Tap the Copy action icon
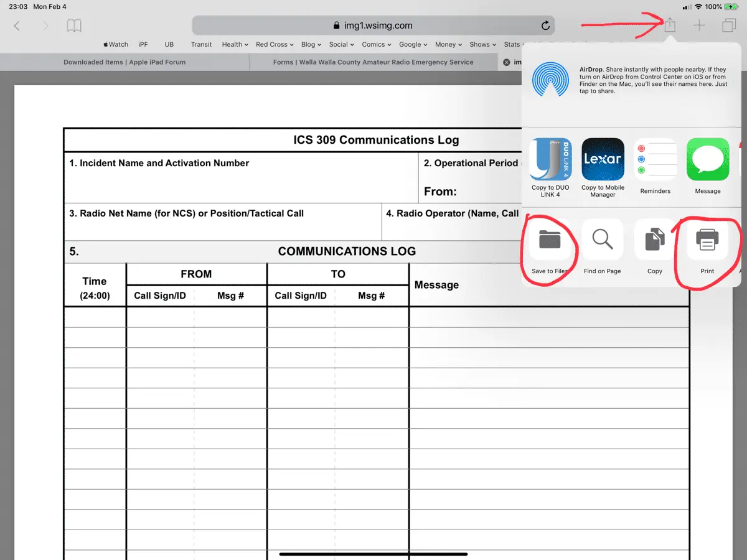The image size is (747, 560). 655,240
